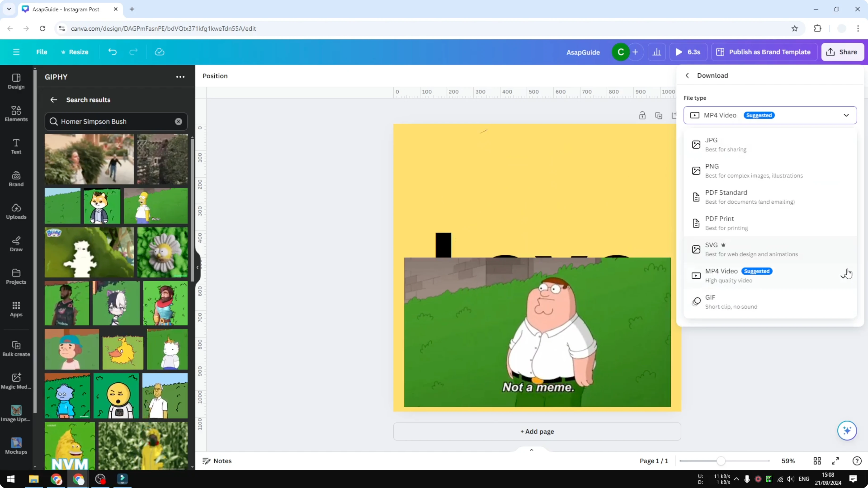Click the AsapGuide design title
This screenshot has width=868, height=488.
point(583,52)
